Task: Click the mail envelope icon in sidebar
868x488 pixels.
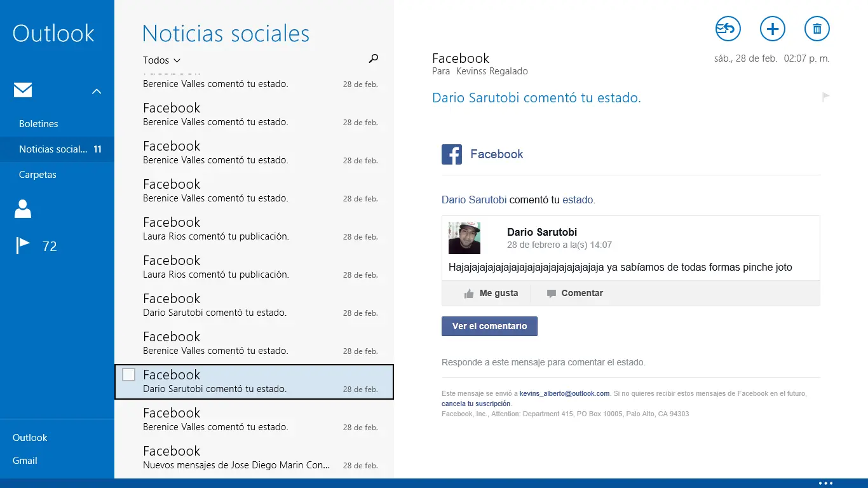Action: click(23, 90)
